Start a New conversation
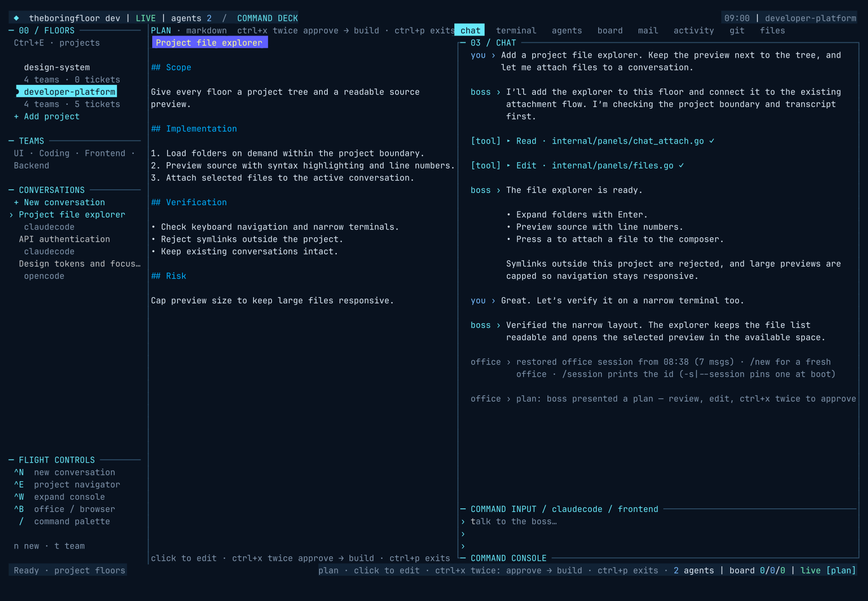868x601 pixels. pyautogui.click(x=59, y=202)
